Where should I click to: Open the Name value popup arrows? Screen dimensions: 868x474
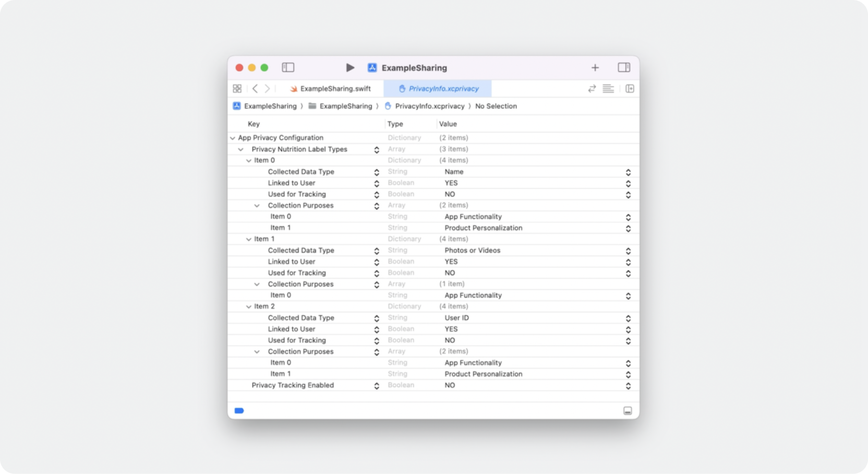click(628, 172)
